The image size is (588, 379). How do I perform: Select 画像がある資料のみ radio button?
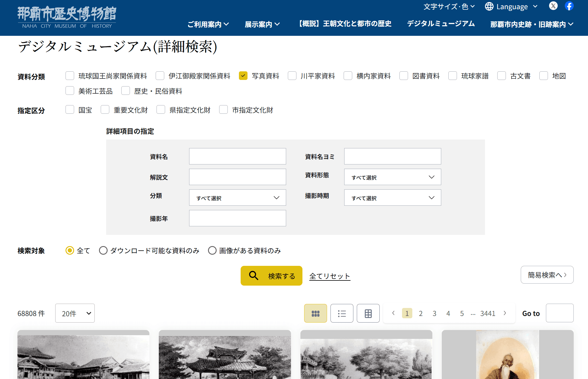212,251
